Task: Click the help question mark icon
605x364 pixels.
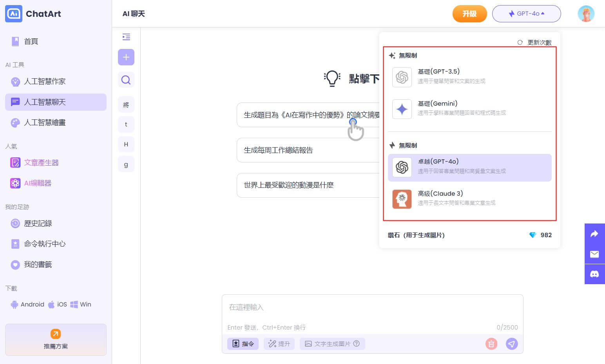Action: pos(357,344)
